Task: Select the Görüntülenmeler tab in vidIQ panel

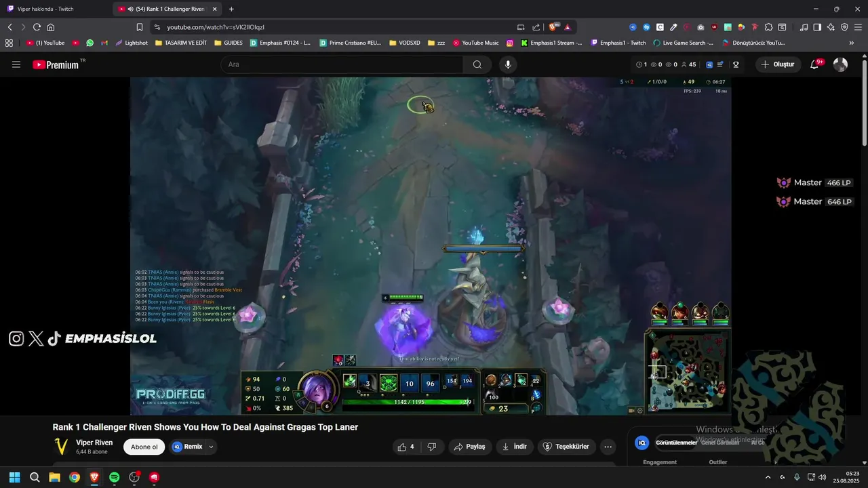Action: (x=676, y=443)
